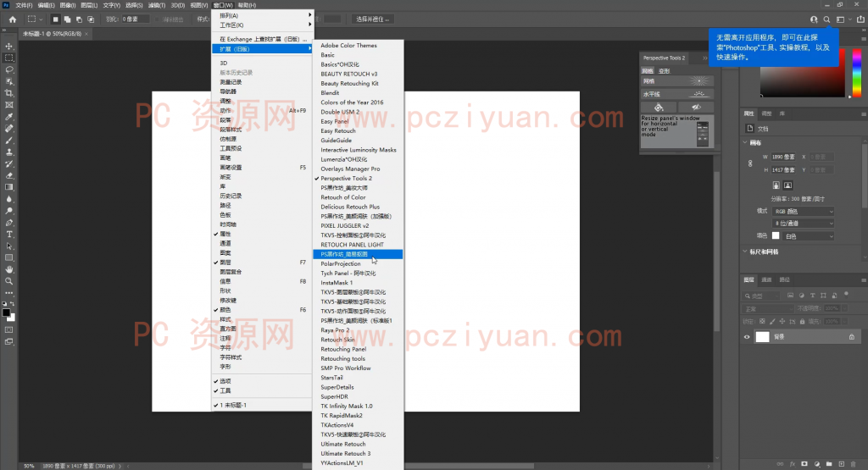Toggle the checked 属性 window entry
Image resolution: width=868 pixels, height=470 pixels.
click(x=261, y=234)
